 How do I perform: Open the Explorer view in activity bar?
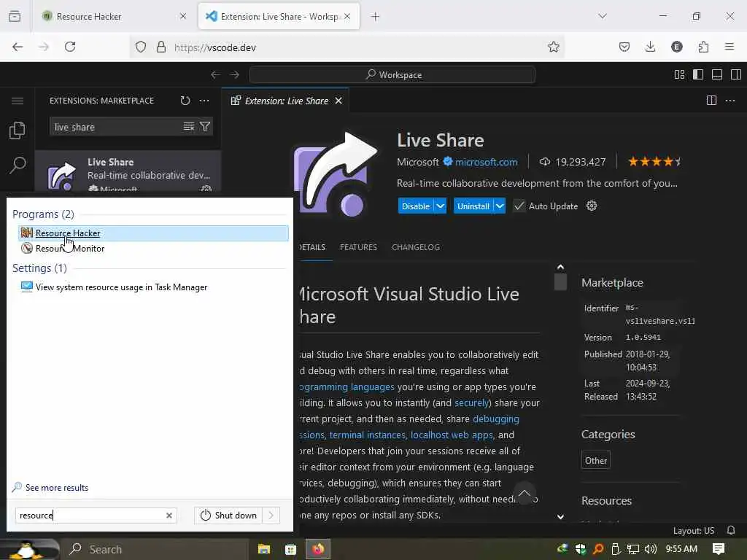pos(18,131)
